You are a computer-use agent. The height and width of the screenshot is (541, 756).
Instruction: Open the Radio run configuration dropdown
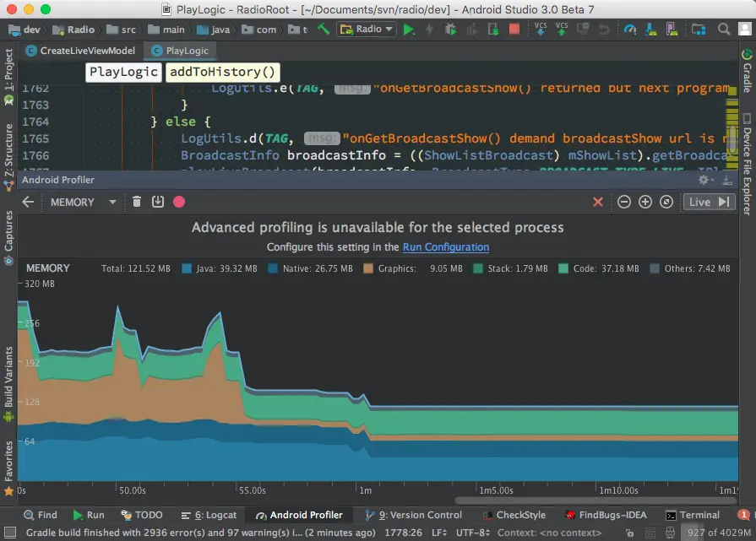click(367, 30)
